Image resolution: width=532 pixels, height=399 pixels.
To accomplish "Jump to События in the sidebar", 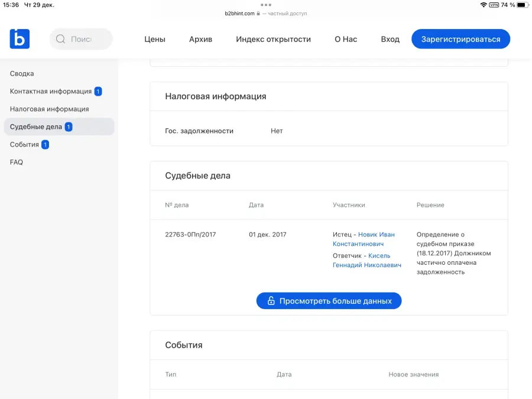I will point(30,145).
